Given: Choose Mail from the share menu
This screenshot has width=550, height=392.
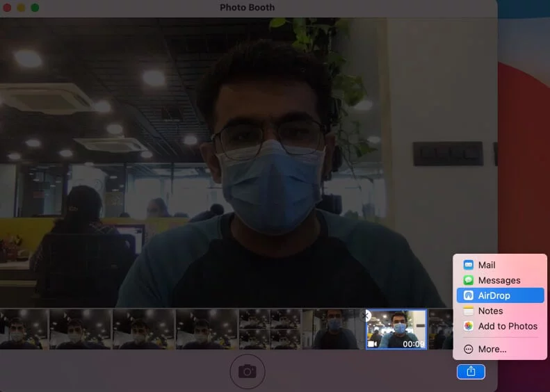Looking at the screenshot, I should (x=500, y=265).
